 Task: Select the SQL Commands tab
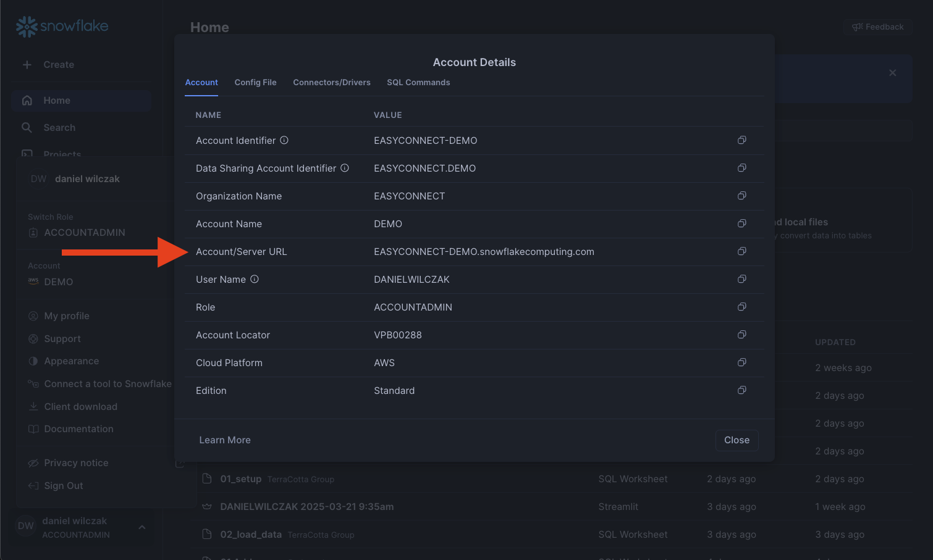click(x=418, y=83)
